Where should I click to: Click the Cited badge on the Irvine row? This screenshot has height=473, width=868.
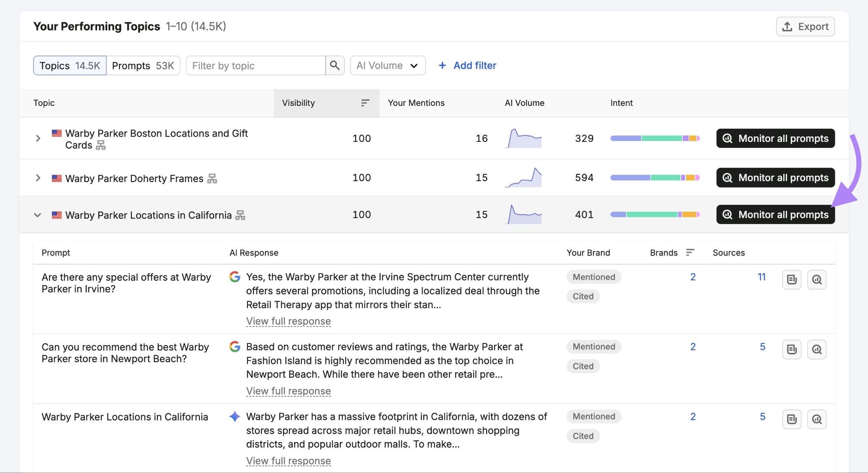tap(583, 296)
